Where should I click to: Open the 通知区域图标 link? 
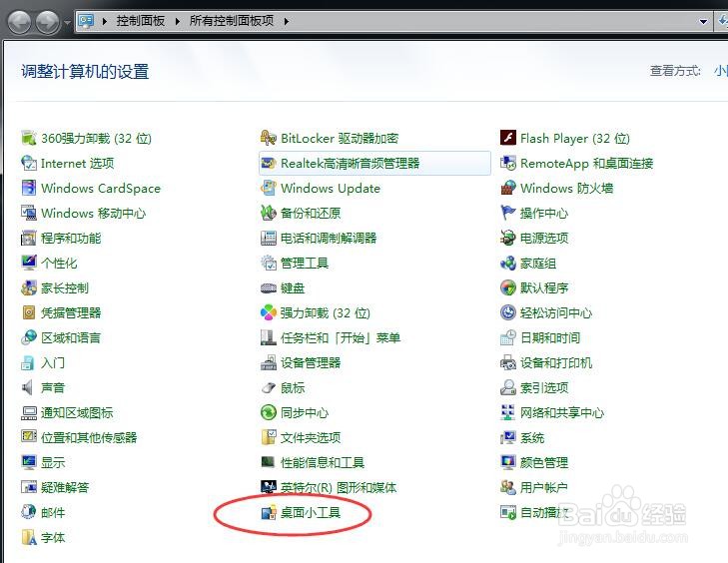coord(77,412)
